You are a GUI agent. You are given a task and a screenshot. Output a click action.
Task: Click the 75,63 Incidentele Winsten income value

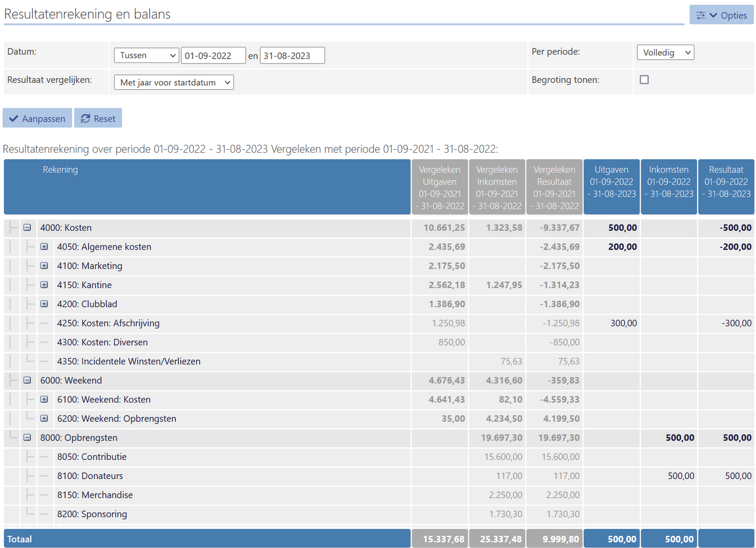point(511,362)
